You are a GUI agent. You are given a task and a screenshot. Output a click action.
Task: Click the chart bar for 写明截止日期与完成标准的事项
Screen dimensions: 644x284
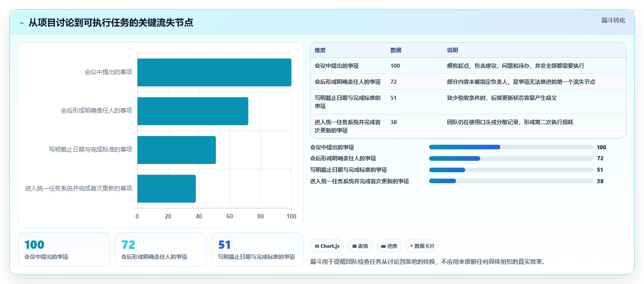click(177, 150)
